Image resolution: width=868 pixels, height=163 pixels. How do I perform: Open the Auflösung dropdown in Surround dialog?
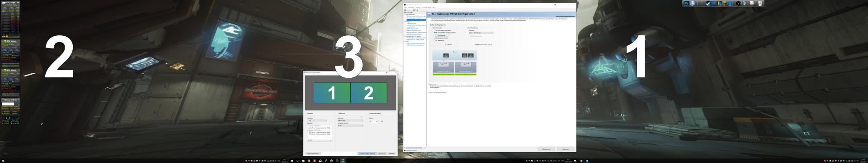coord(350,120)
